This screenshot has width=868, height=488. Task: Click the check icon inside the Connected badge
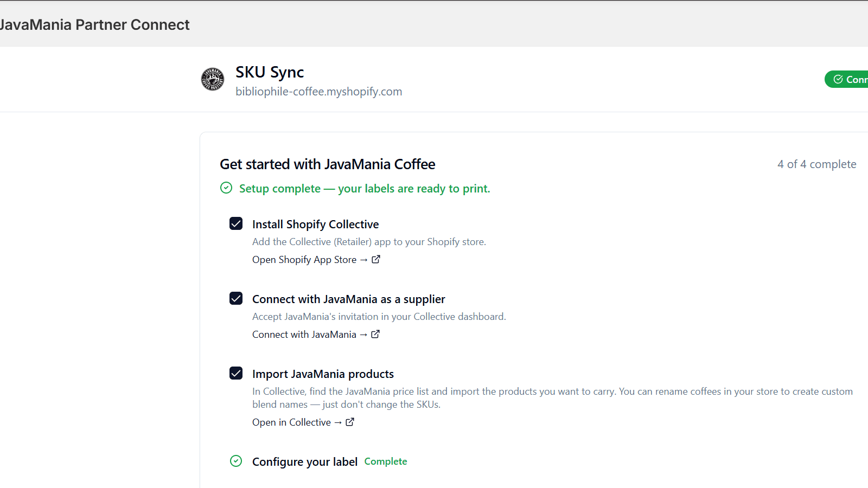point(838,79)
